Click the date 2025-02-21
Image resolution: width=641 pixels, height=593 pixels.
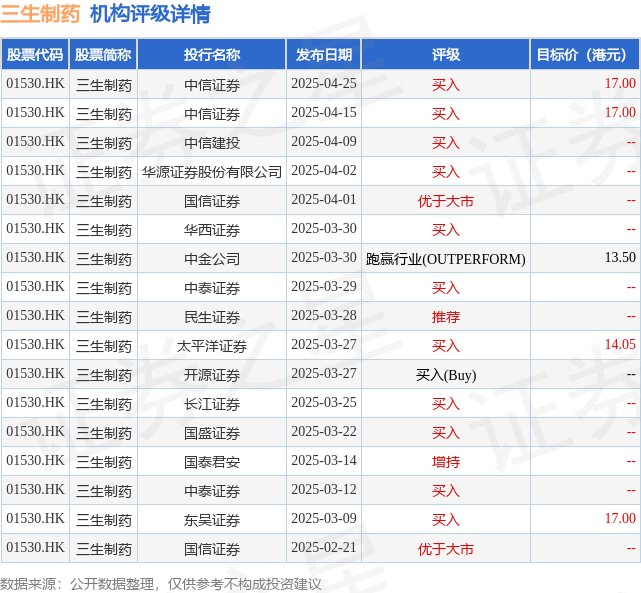pyautogui.click(x=324, y=548)
